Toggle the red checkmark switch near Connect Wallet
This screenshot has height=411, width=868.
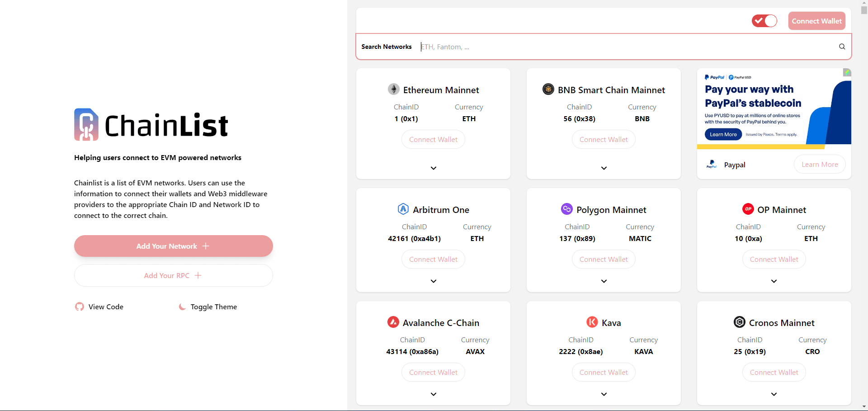click(x=764, y=21)
